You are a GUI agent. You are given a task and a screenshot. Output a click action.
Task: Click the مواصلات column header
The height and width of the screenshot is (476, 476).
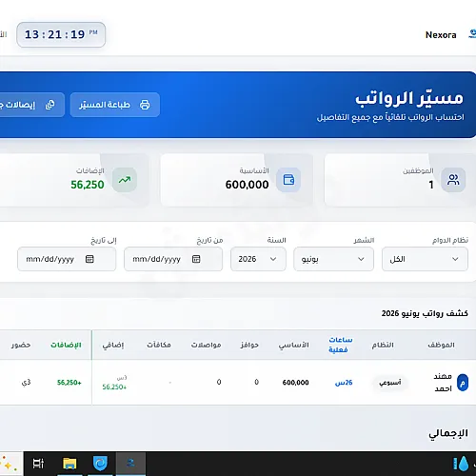click(x=206, y=345)
